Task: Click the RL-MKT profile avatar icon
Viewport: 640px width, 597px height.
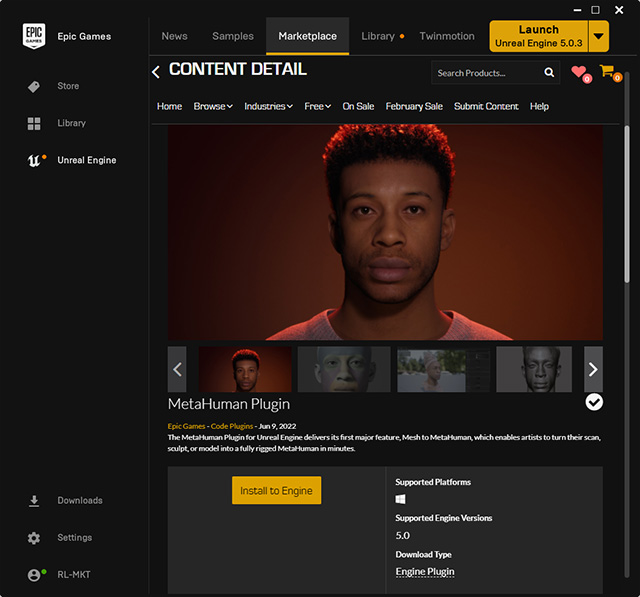Action: coord(34,575)
